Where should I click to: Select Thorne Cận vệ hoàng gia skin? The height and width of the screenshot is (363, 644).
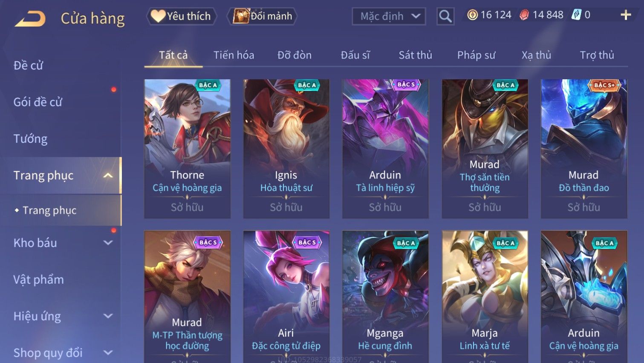tap(187, 149)
